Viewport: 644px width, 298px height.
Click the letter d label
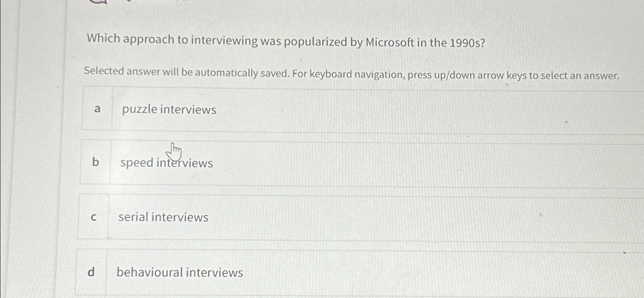click(91, 273)
